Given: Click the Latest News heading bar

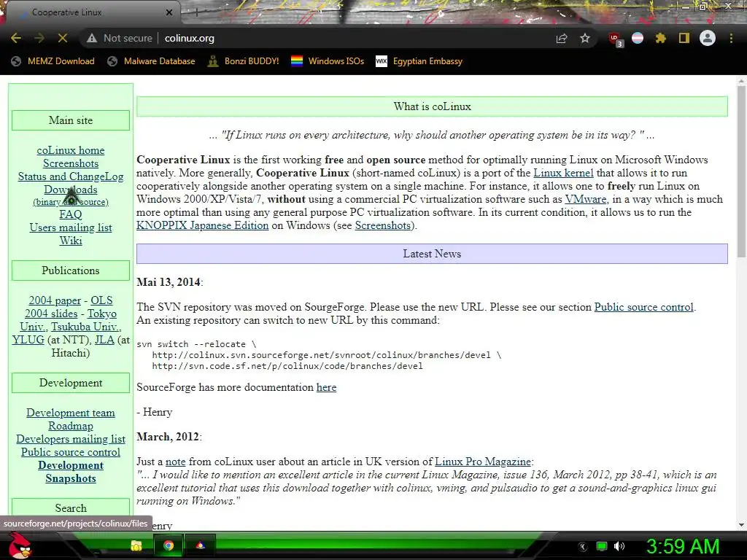Looking at the screenshot, I should point(432,254).
